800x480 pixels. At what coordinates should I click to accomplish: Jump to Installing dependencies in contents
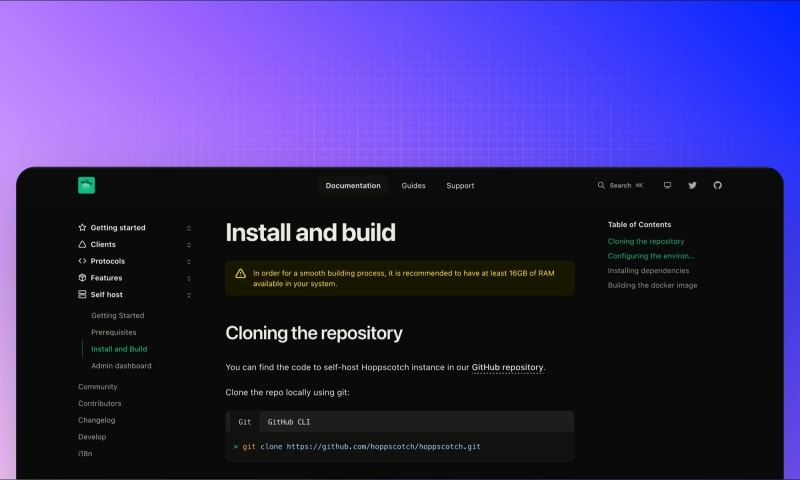[x=648, y=270]
